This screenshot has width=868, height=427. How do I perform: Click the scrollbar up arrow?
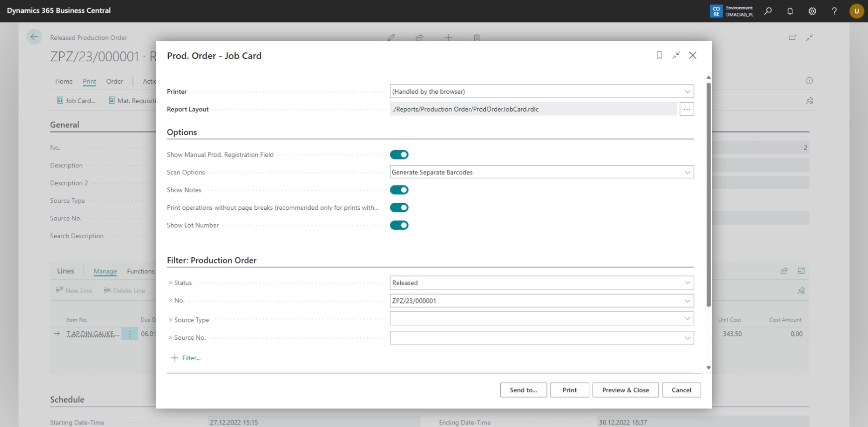click(708, 78)
